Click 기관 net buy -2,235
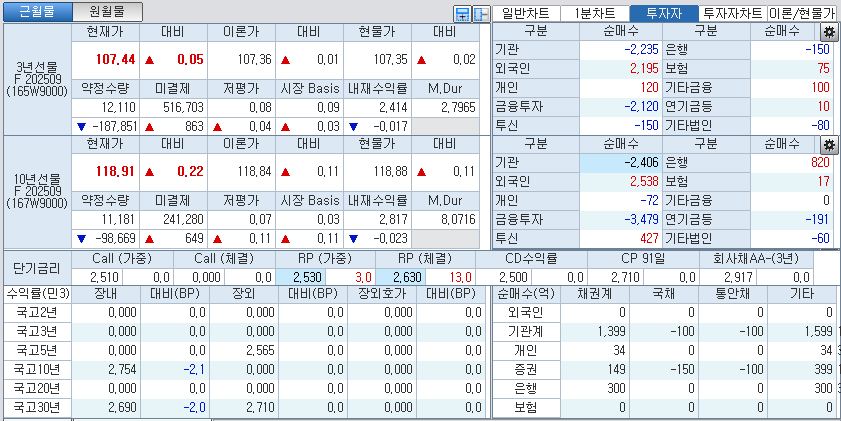The height and width of the screenshot is (421, 841). (x=641, y=50)
